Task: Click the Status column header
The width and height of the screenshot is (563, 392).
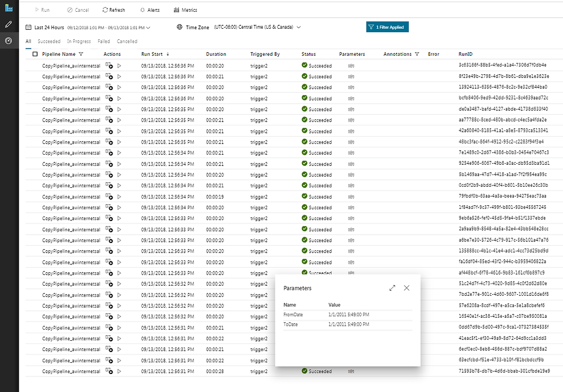Action: 309,54
